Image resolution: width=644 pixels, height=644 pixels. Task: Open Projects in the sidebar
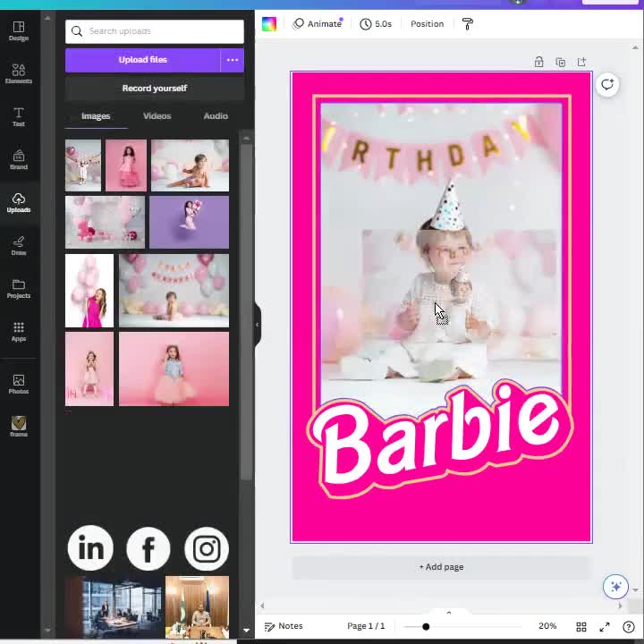point(19,289)
